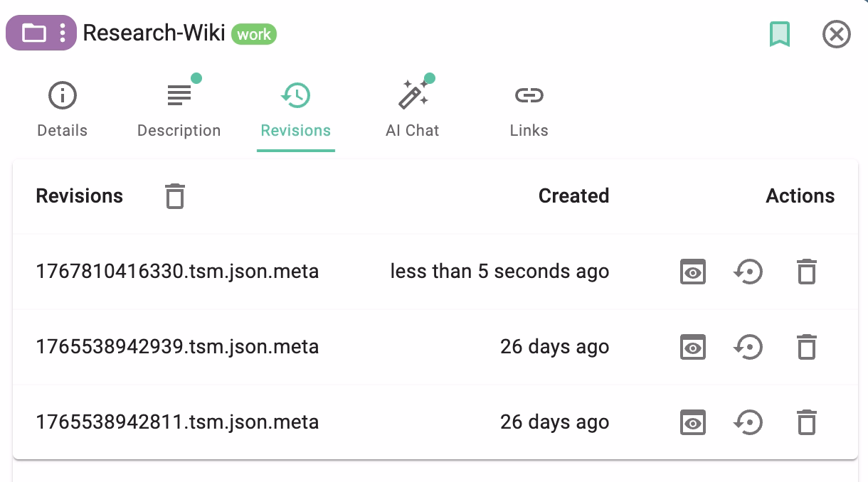Open folder menu with three dots button
This screenshot has height=482, width=868.
(x=63, y=33)
